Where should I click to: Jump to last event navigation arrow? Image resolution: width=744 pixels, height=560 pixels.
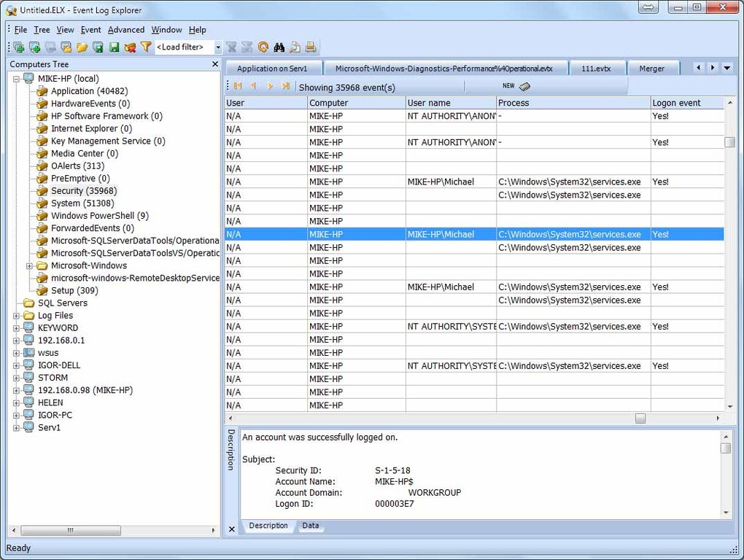coord(287,86)
